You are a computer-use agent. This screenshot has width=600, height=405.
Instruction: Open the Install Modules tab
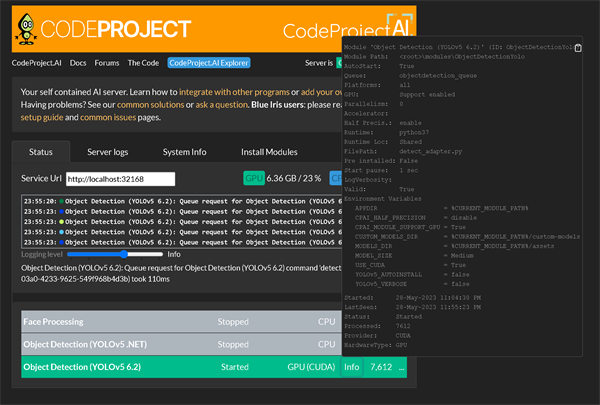(x=269, y=152)
